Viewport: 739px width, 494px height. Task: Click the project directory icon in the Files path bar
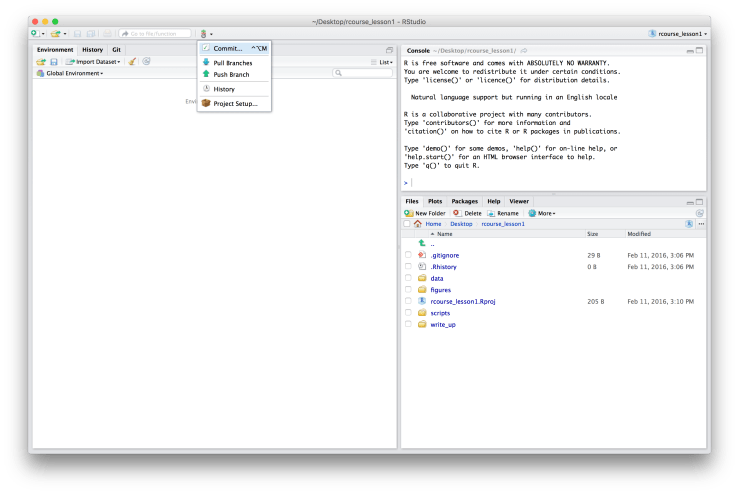tap(689, 224)
